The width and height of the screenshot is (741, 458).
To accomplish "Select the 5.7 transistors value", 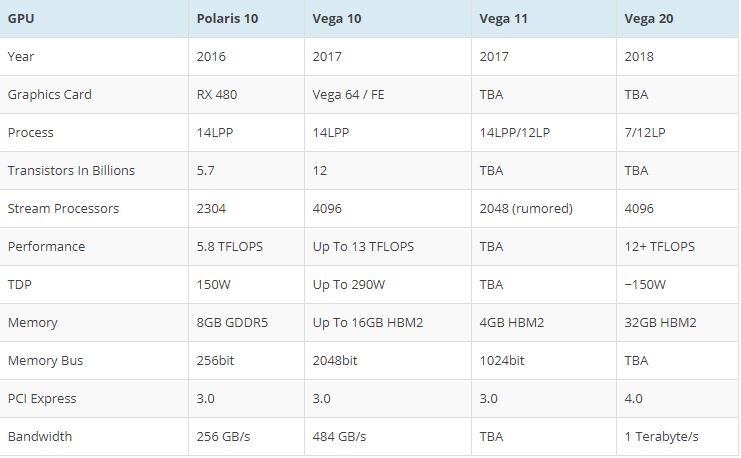I will [x=207, y=170].
